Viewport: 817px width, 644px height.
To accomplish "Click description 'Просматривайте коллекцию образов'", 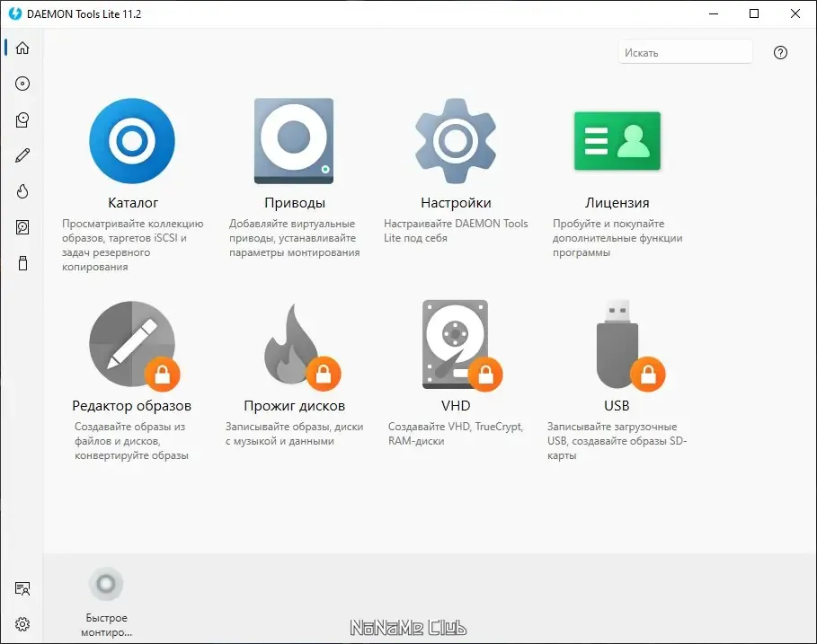I will tap(132, 245).
